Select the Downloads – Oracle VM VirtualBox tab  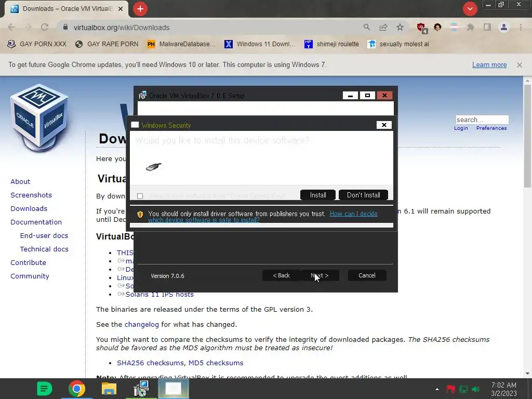(66, 9)
